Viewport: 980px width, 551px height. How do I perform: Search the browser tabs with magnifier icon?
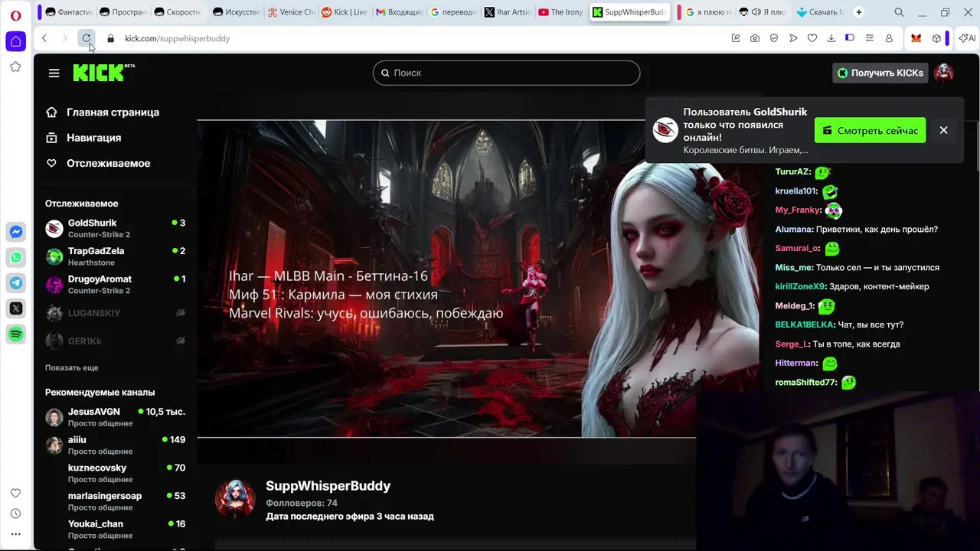click(x=899, y=12)
